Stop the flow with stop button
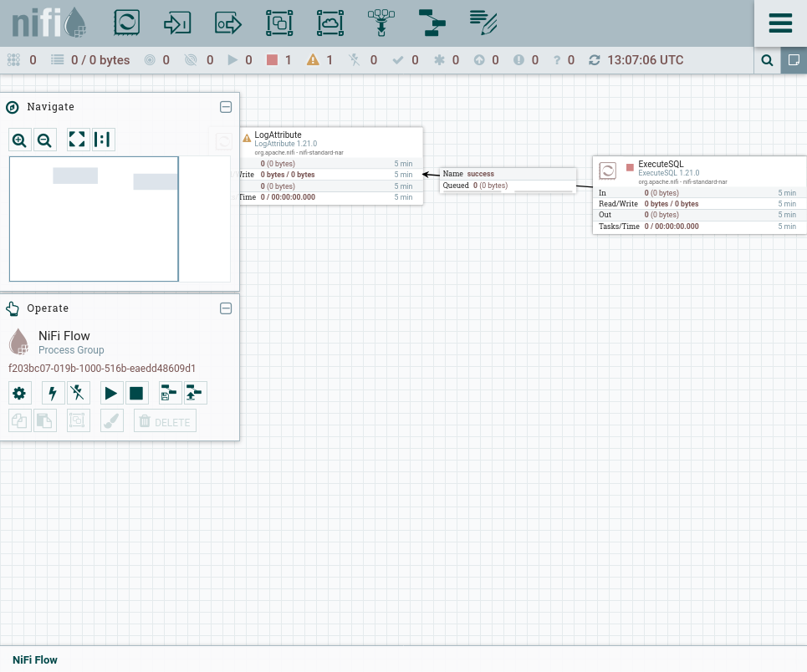The height and width of the screenshot is (672, 807). coord(136,394)
